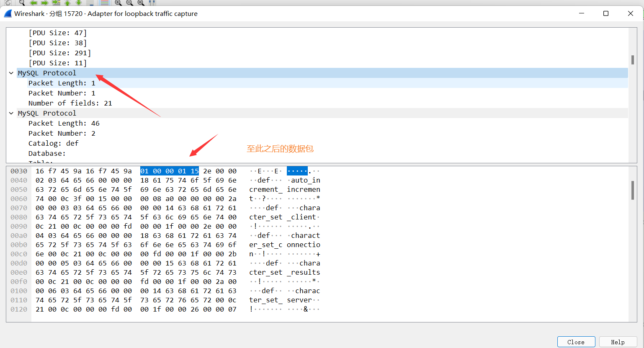Collapse the second MySQL Protocol tree node

pos(11,113)
